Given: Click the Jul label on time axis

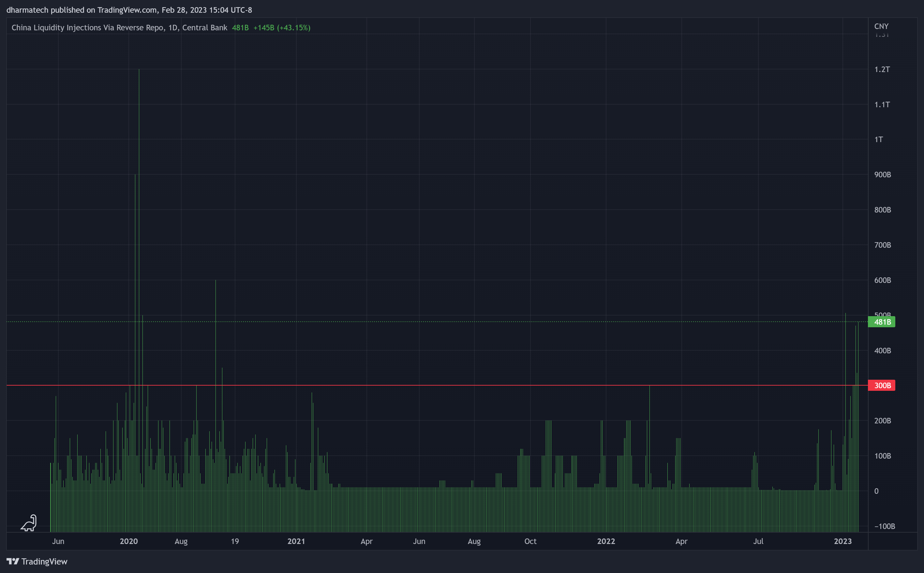Looking at the screenshot, I should 758,541.
